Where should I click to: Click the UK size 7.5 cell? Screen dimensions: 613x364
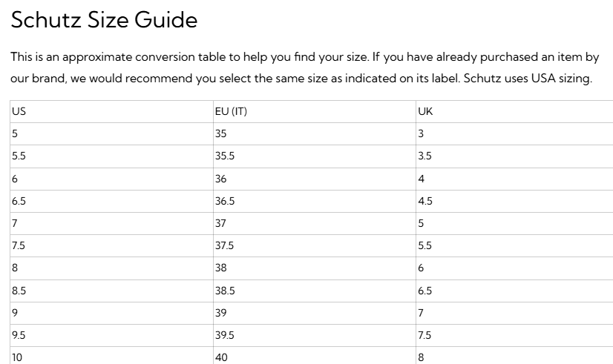point(514,335)
